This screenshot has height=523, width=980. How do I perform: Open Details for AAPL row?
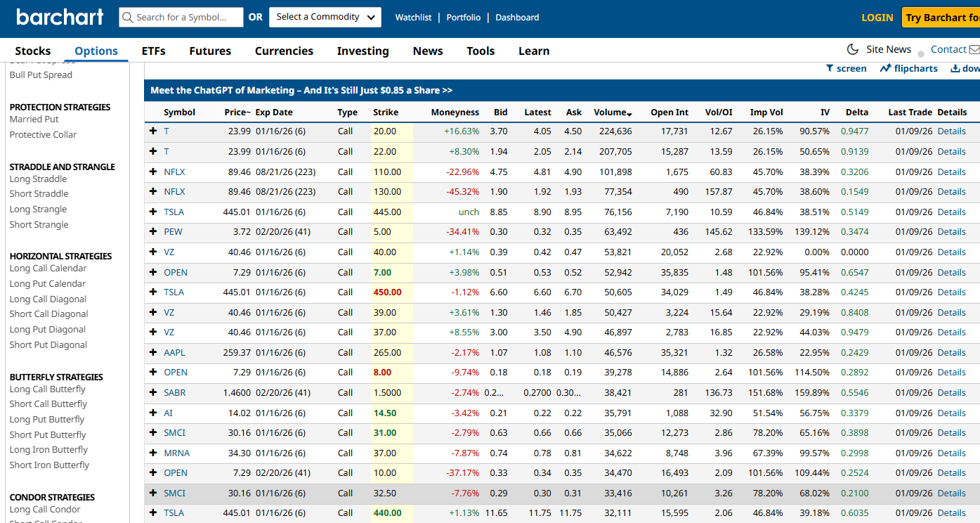[x=952, y=352]
